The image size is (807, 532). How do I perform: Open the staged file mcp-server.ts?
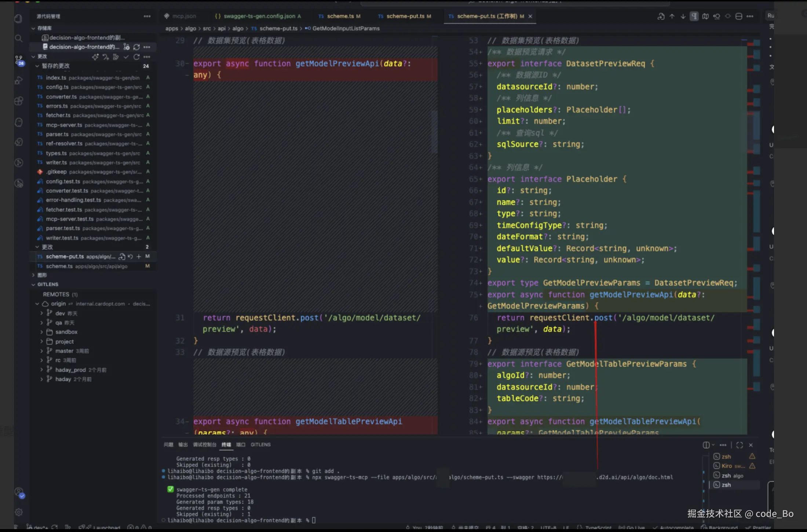click(64, 125)
